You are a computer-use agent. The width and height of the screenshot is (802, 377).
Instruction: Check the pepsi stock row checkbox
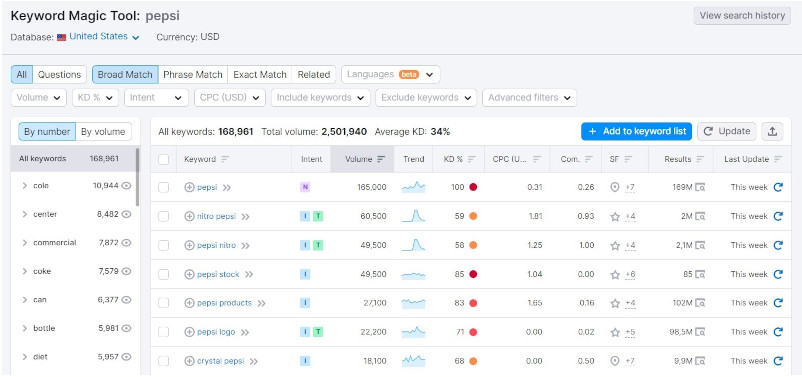click(164, 274)
